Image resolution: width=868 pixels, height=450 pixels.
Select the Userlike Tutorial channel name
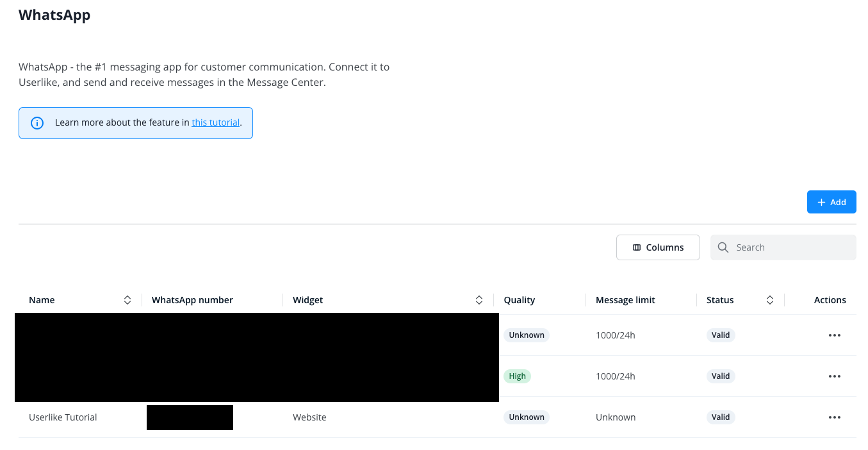pyautogui.click(x=63, y=417)
